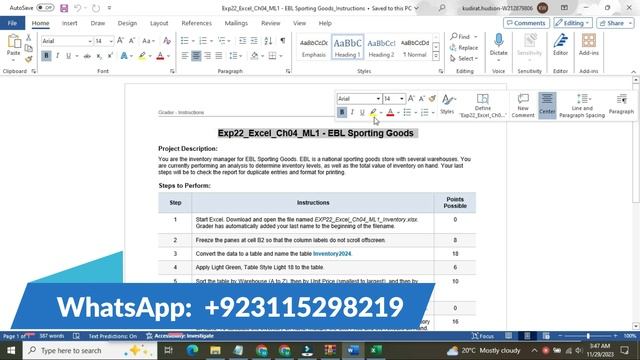
Task: Switch to the References tab
Action: tap(196, 23)
